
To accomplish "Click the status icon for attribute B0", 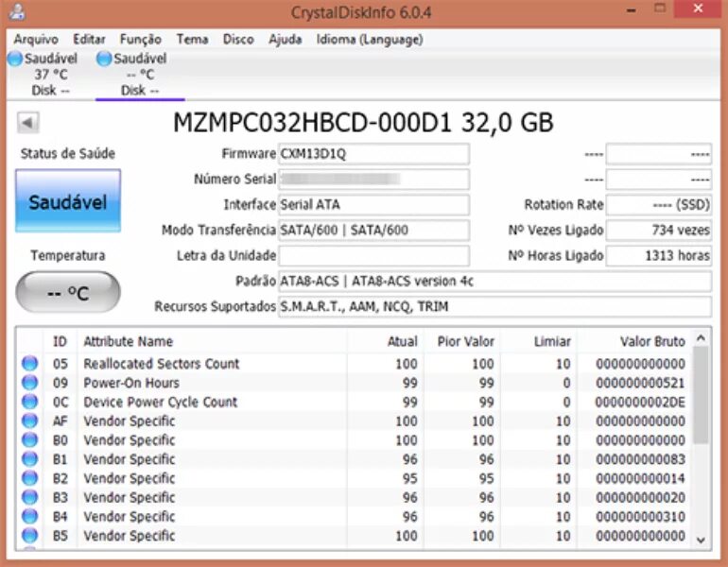I will [x=29, y=439].
